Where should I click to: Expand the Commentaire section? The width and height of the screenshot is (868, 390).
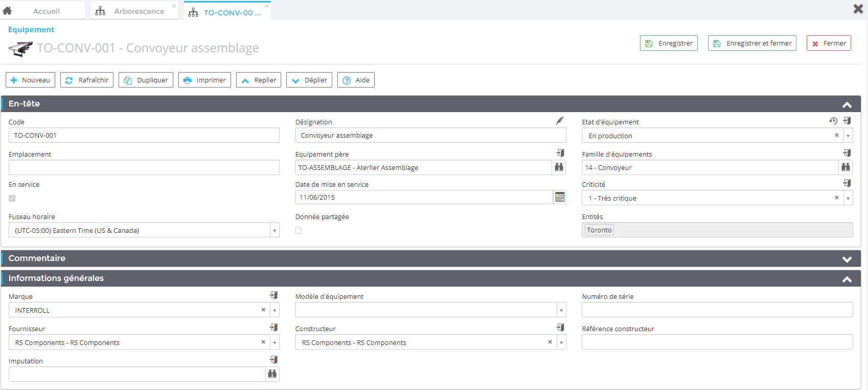tap(847, 259)
